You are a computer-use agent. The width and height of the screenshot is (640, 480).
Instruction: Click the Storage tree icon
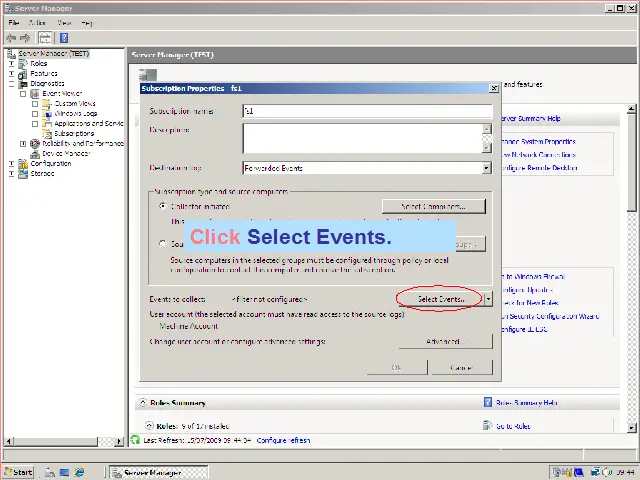[23, 174]
